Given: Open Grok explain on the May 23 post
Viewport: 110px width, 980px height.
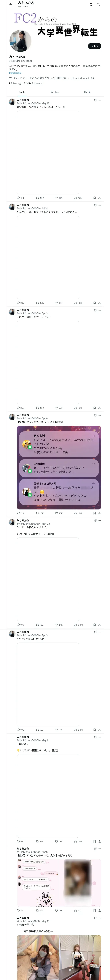Looking at the screenshot, I should [95, 520].
